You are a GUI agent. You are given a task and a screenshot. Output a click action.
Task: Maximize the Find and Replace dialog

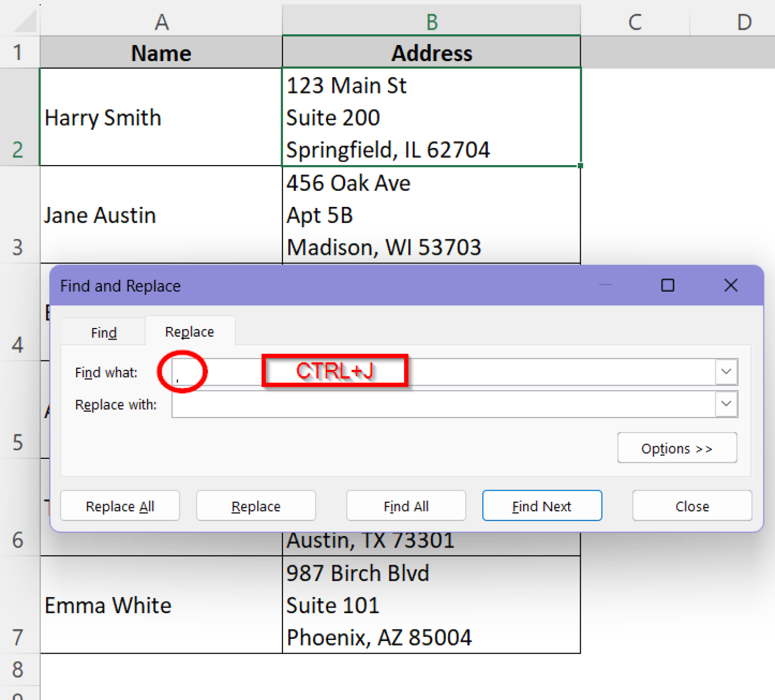668,286
